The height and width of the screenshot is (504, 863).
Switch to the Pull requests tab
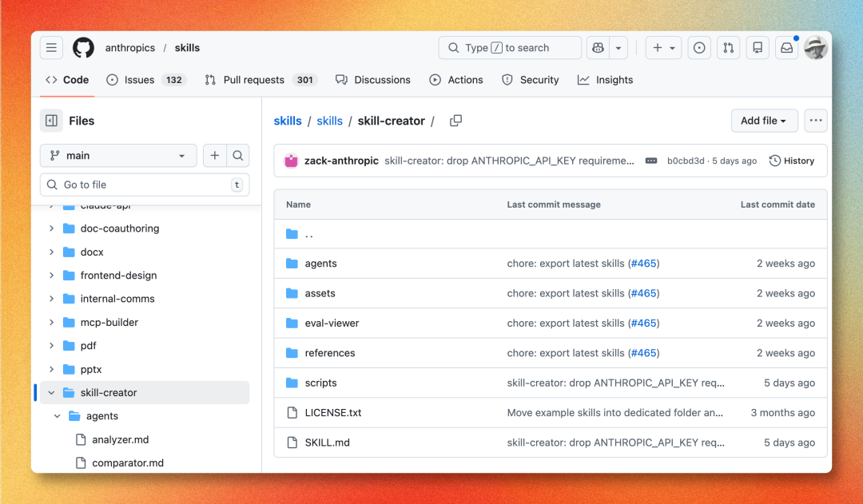[261, 80]
